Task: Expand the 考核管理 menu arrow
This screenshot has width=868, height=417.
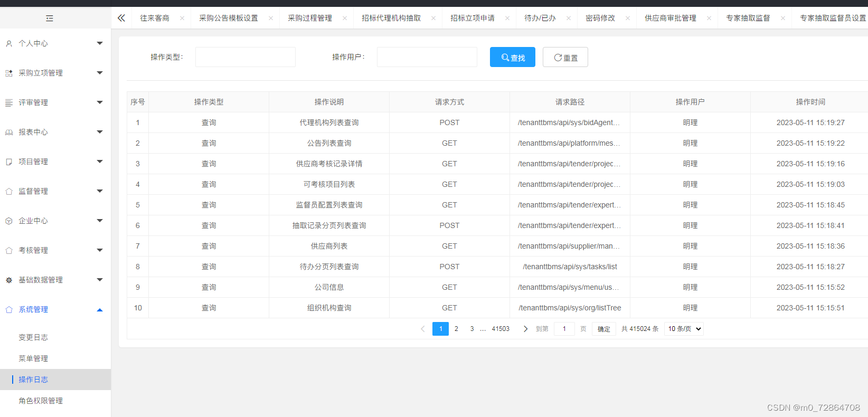Action: click(x=100, y=250)
